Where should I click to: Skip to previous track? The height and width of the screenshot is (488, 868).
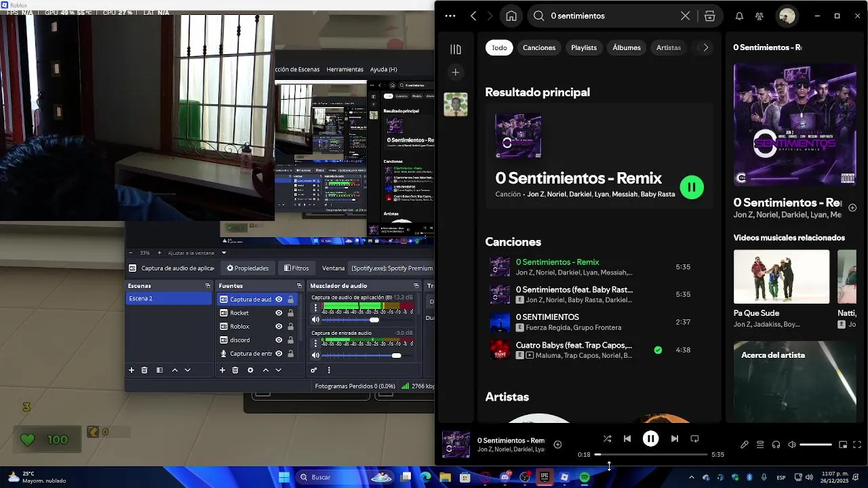pos(627,439)
